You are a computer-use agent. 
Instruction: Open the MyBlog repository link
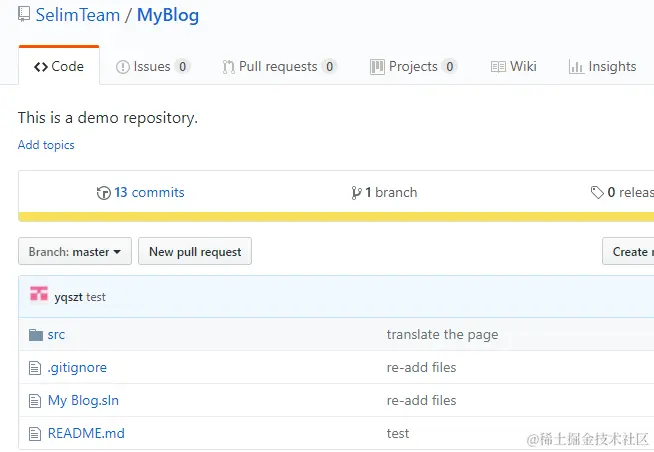point(168,15)
